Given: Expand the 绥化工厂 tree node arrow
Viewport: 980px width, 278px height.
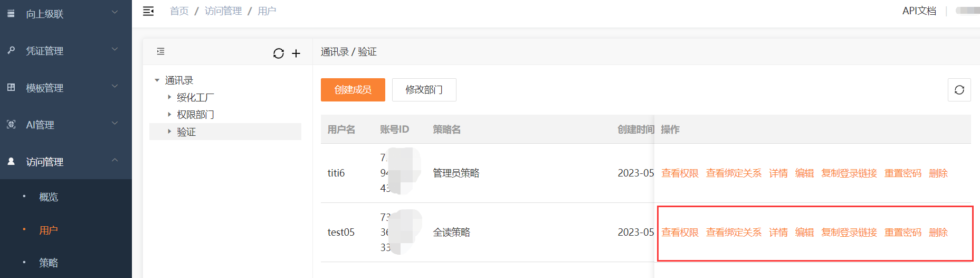Looking at the screenshot, I should coord(169,97).
